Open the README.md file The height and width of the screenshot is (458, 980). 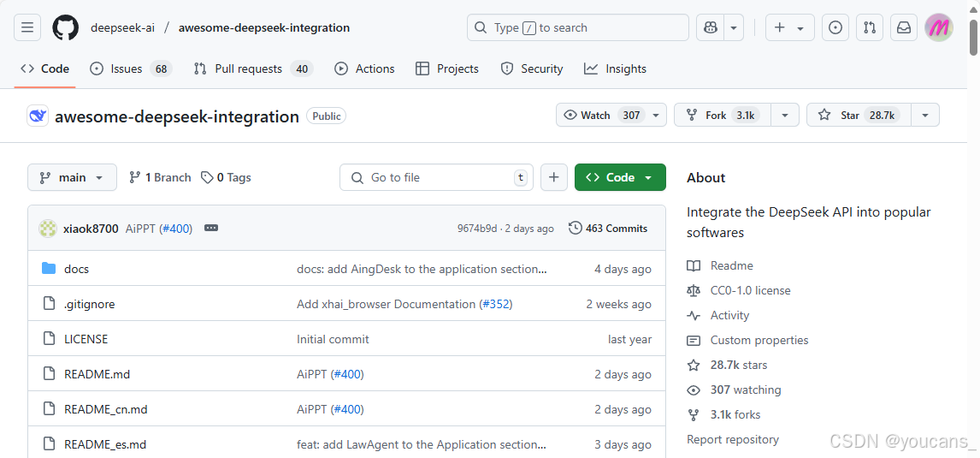click(x=97, y=374)
